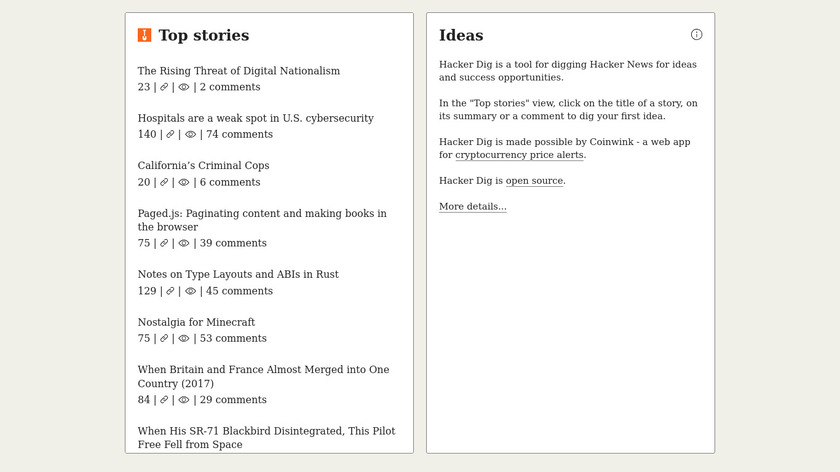Follow the open source link

[x=535, y=181]
